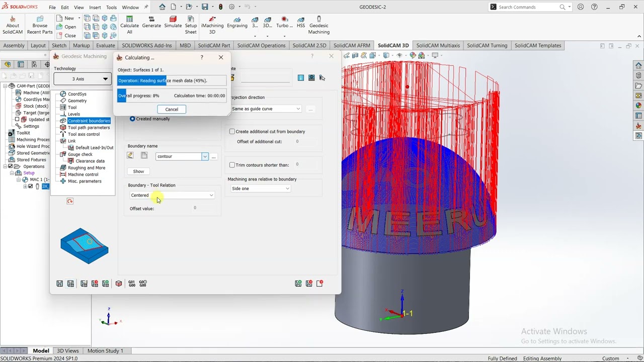Enable Create additional cut from boundary

(x=232, y=131)
